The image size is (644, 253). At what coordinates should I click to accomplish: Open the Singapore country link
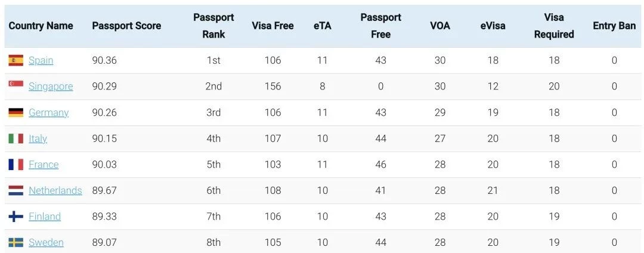pos(51,87)
